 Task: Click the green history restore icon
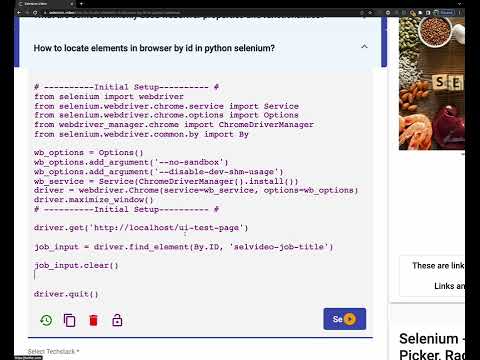click(46, 320)
